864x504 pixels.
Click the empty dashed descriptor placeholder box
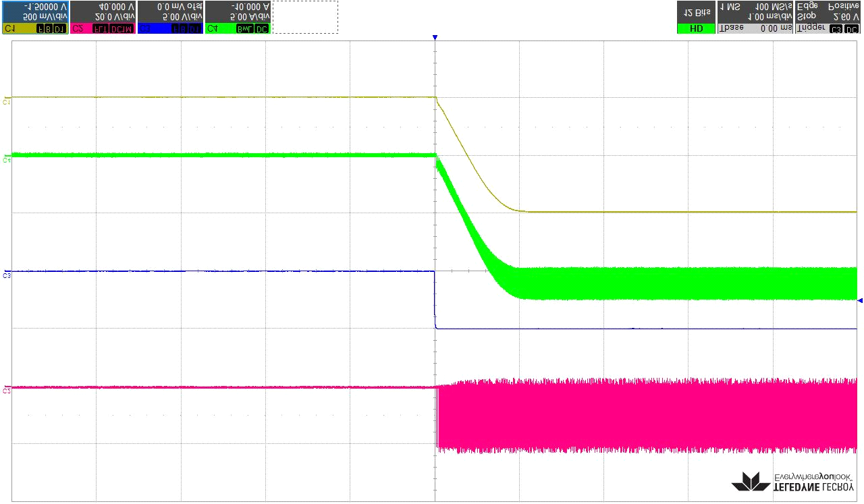click(x=305, y=17)
